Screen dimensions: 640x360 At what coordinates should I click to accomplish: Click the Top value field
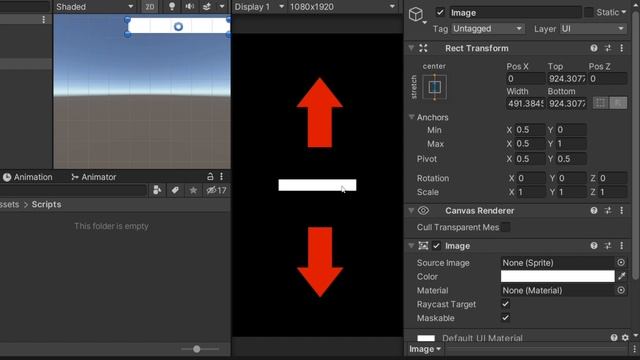click(567, 78)
